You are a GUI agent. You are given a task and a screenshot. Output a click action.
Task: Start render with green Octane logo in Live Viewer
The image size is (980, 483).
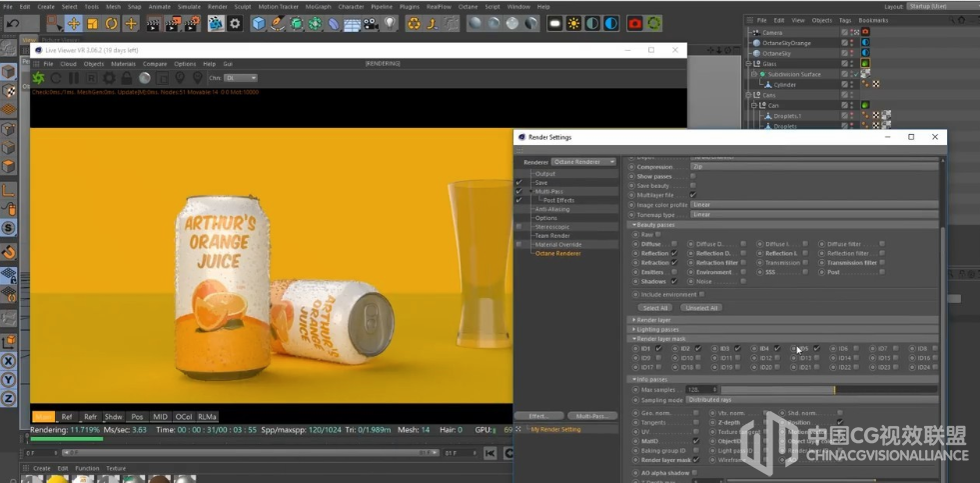coord(39,78)
